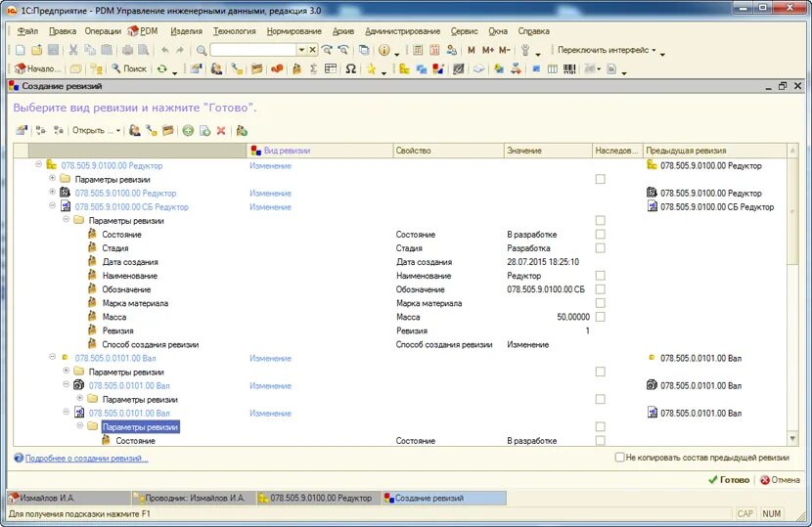Open the search field dropdown arrow

[x=301, y=50]
